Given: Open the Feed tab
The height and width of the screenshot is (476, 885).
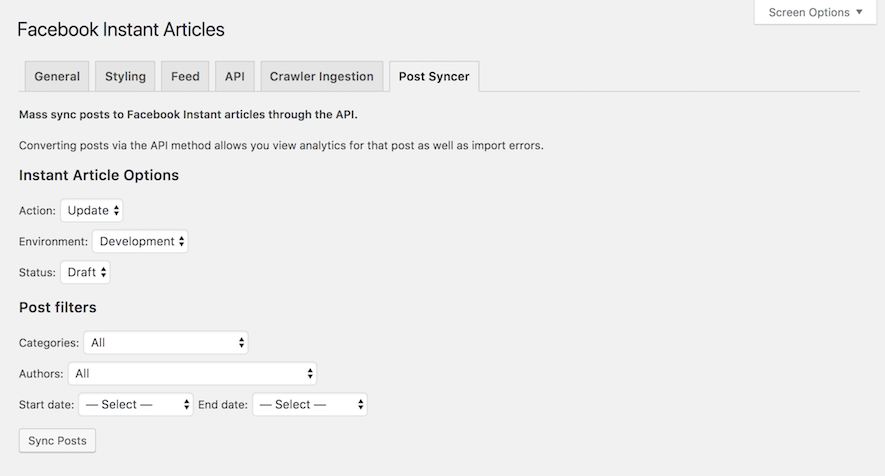Looking at the screenshot, I should click(x=185, y=76).
